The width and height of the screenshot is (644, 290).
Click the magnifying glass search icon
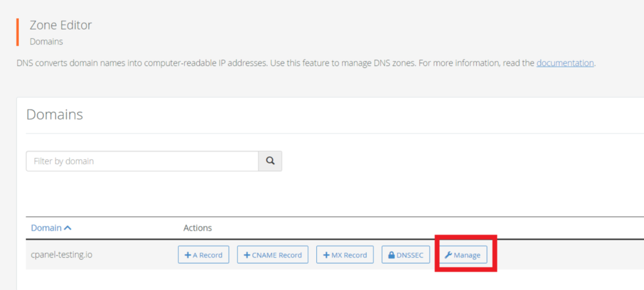270,161
